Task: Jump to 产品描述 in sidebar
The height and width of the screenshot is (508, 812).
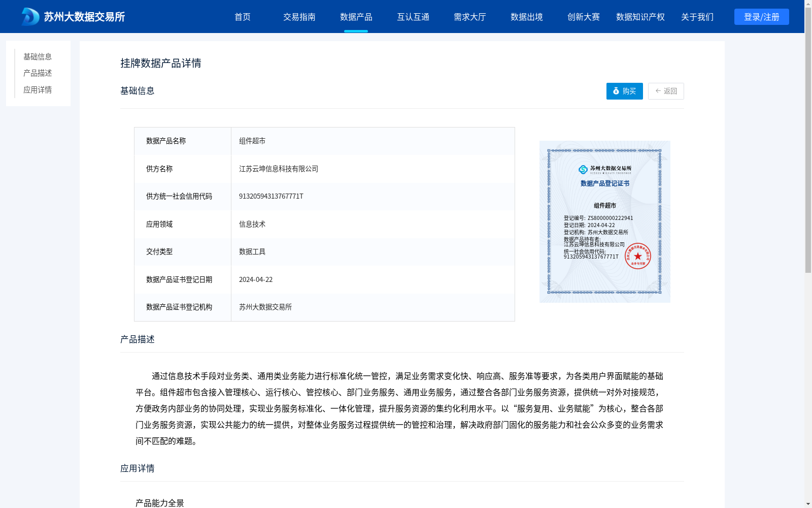Action: (x=38, y=73)
